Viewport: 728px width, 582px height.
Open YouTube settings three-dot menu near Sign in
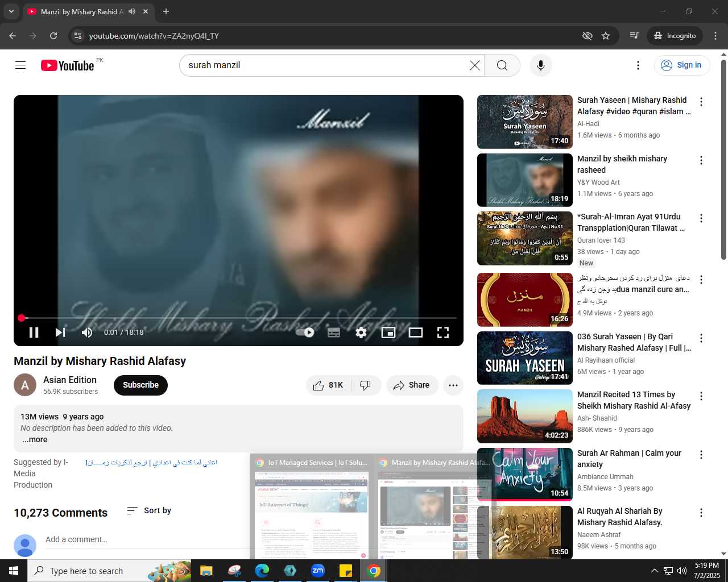click(638, 65)
